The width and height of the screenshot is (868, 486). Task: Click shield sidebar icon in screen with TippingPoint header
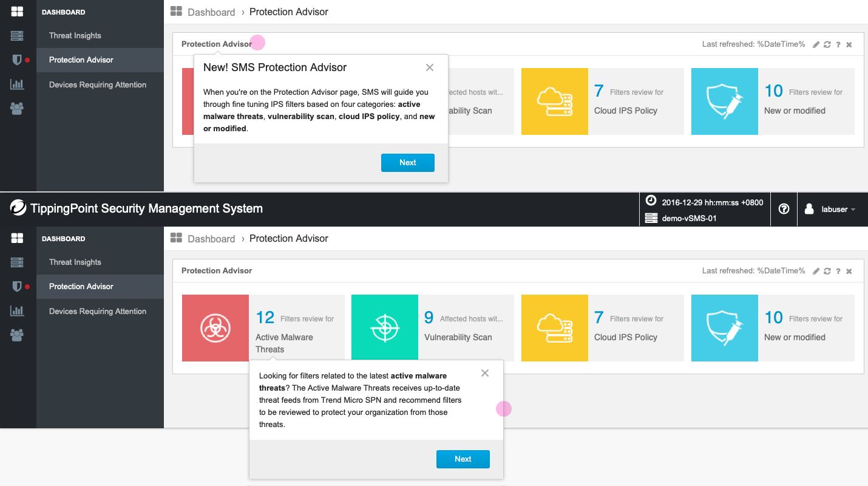click(x=17, y=286)
